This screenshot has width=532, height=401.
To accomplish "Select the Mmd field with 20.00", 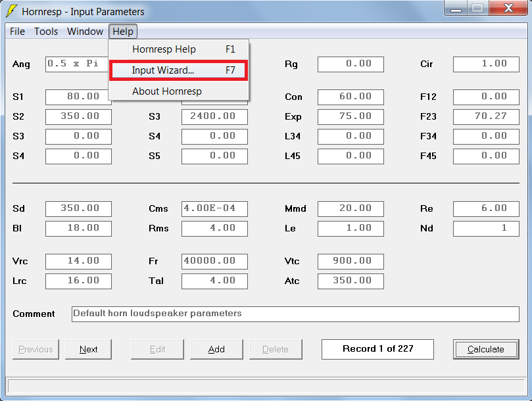I will pos(351,208).
